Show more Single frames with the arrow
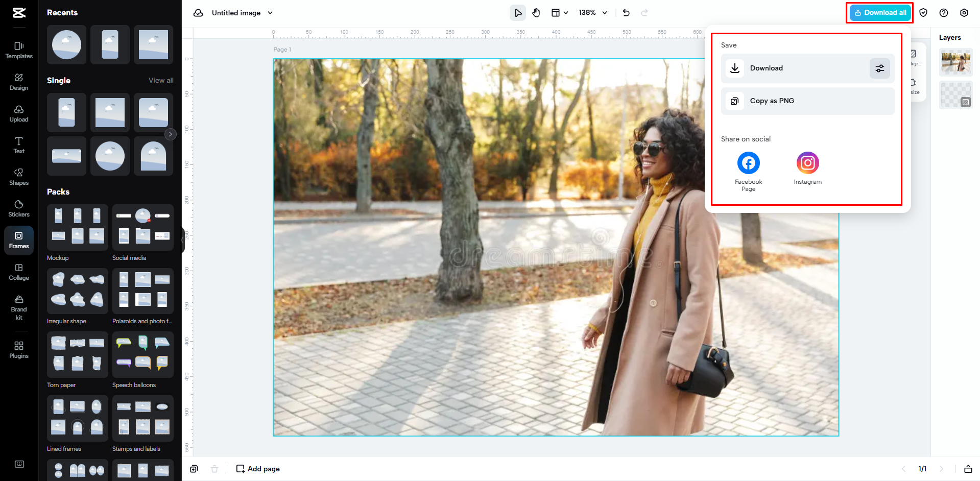 [171, 134]
